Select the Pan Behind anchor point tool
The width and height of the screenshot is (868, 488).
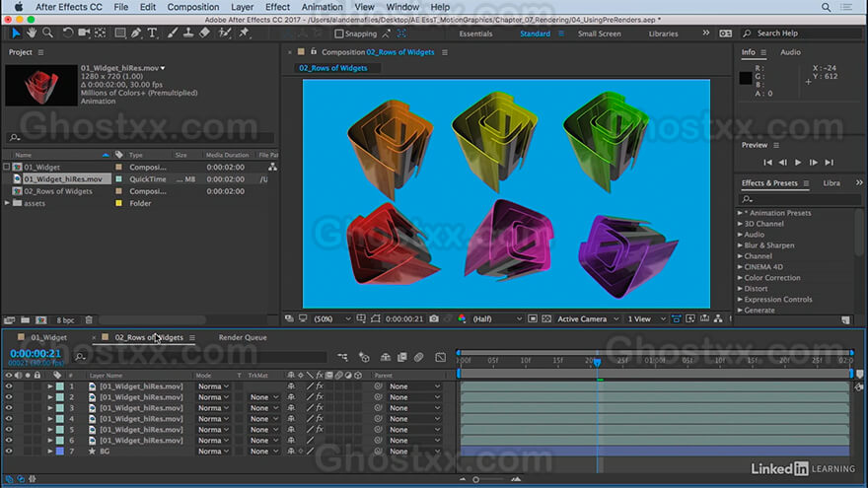[x=101, y=34]
